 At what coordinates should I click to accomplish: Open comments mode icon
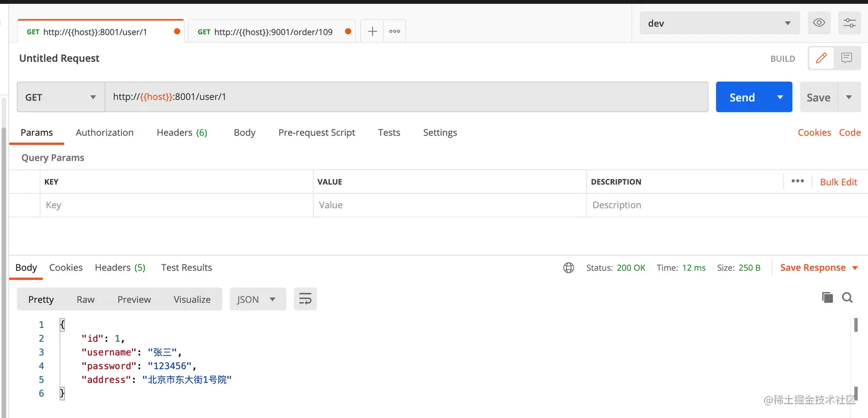847,58
